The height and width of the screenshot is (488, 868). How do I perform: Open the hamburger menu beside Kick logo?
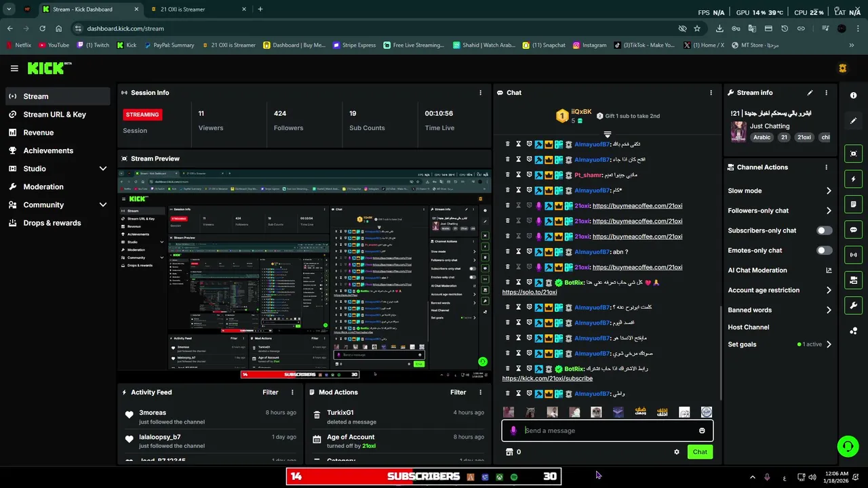tap(14, 68)
